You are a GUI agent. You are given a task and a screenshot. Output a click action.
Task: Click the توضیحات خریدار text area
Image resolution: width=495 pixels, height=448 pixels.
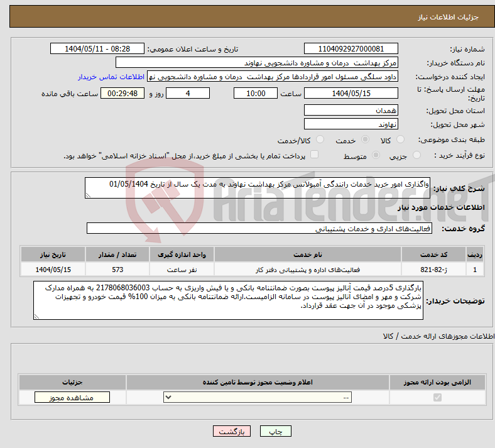click(228, 300)
